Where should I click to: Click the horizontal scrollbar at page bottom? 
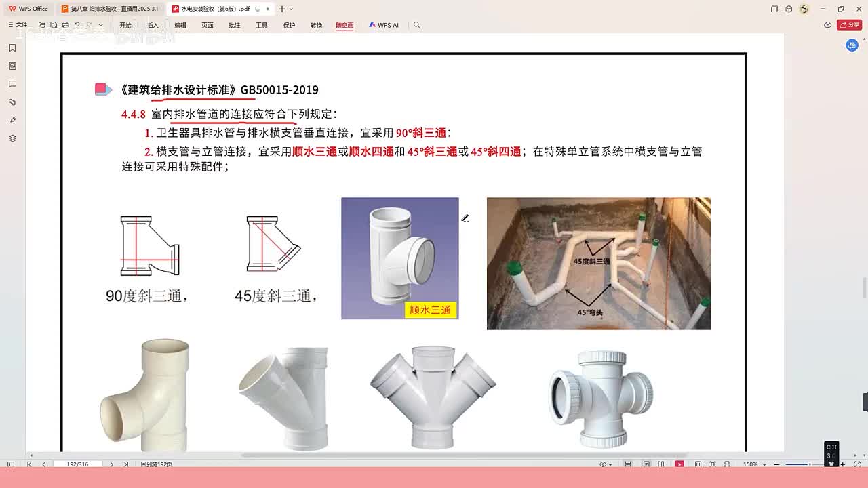[x=465, y=455]
